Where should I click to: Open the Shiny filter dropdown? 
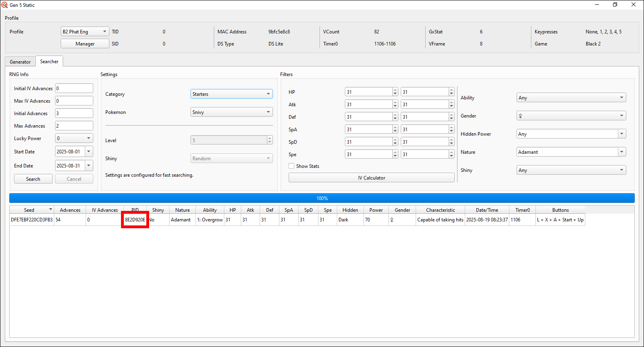[571, 170]
